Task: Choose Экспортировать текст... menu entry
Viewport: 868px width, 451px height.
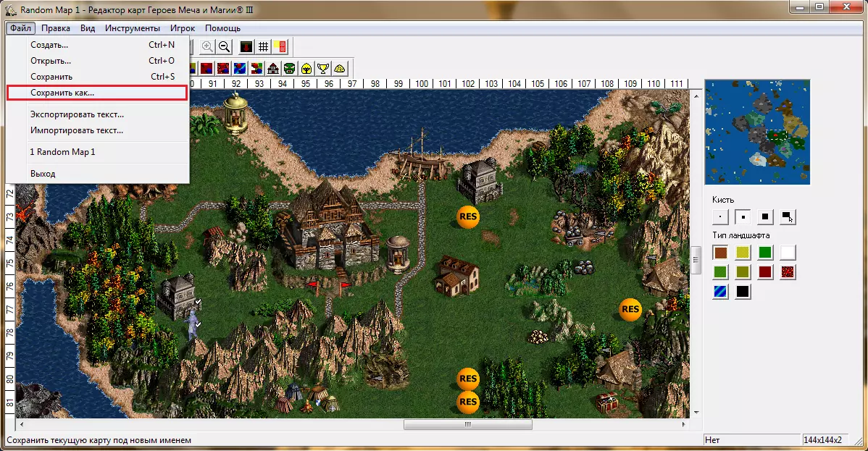Action: [97, 114]
